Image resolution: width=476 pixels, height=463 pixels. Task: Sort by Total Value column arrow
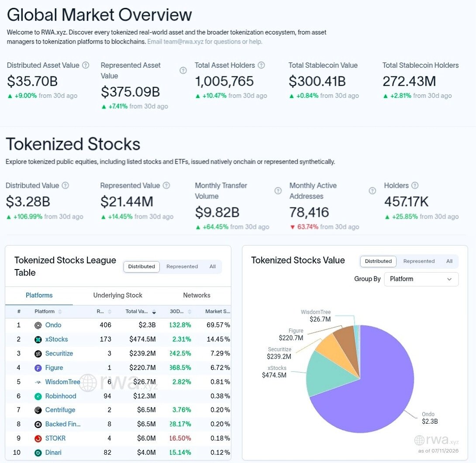[x=154, y=312]
